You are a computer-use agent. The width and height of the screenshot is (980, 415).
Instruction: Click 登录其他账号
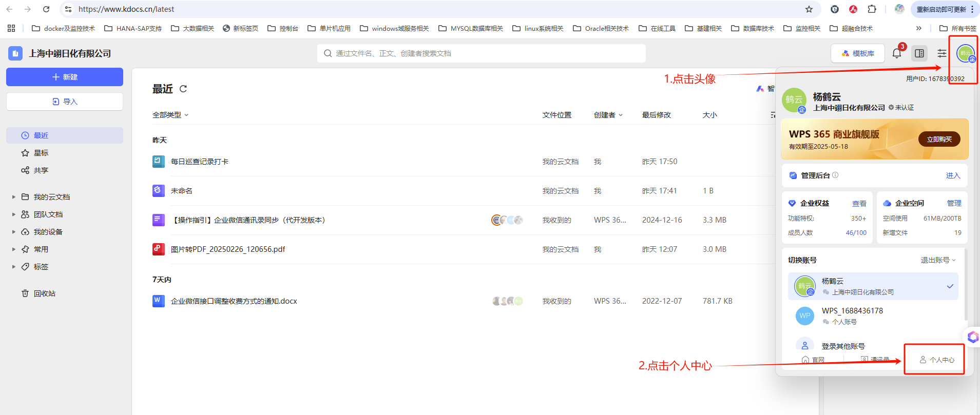tap(843, 346)
